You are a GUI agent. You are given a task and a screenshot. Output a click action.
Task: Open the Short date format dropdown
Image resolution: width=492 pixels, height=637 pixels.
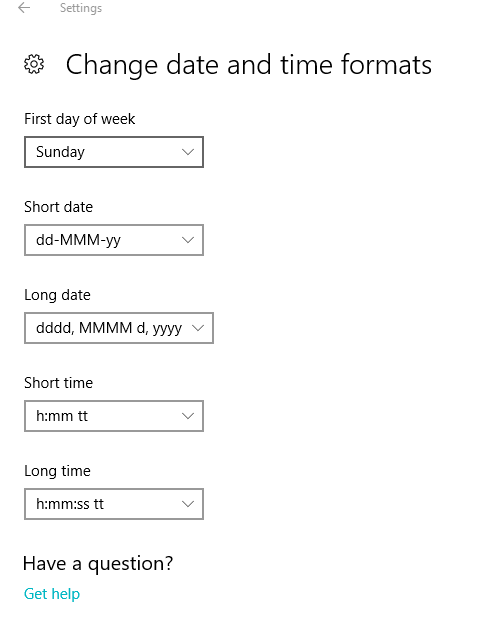click(x=114, y=240)
